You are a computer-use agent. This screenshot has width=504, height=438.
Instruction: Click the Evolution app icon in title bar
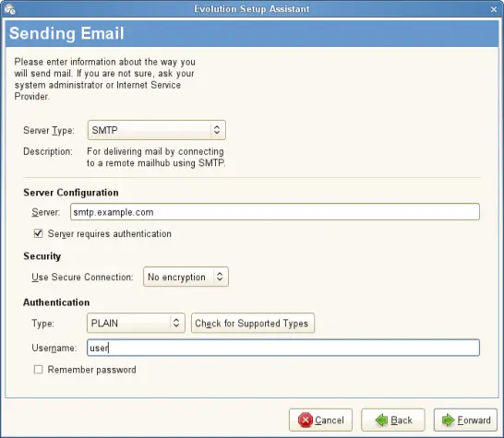pos(9,9)
